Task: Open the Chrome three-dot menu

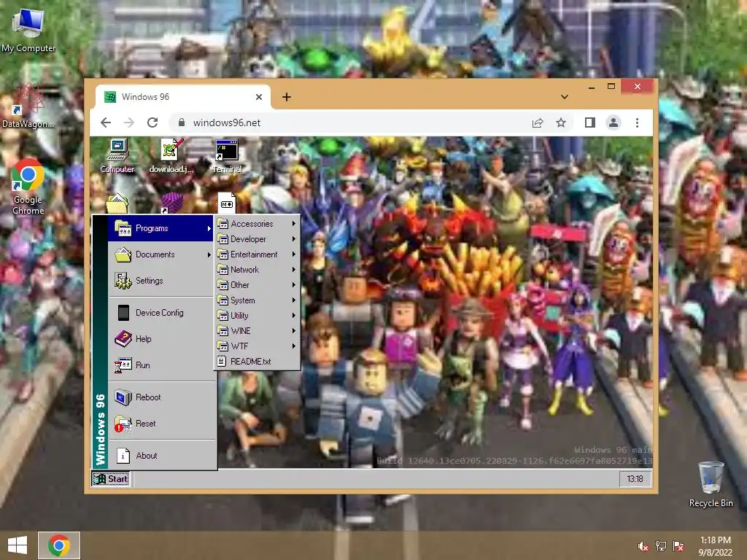Action: pyautogui.click(x=637, y=122)
